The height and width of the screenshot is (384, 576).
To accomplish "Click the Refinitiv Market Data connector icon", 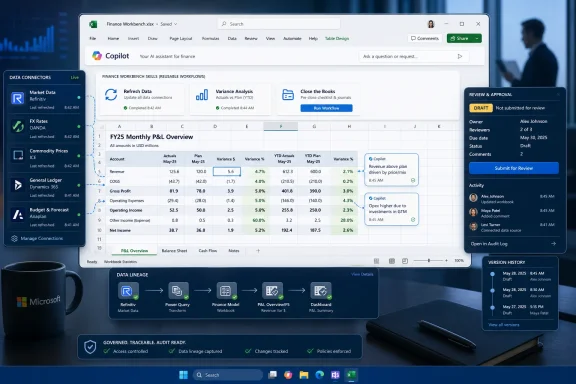I will coord(17,98).
